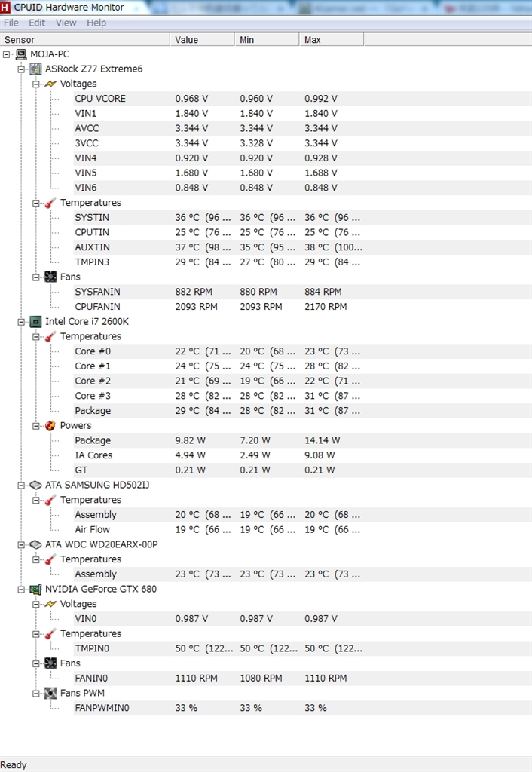Open the View menu
Image resolution: width=532 pixels, height=772 pixels.
(x=66, y=23)
